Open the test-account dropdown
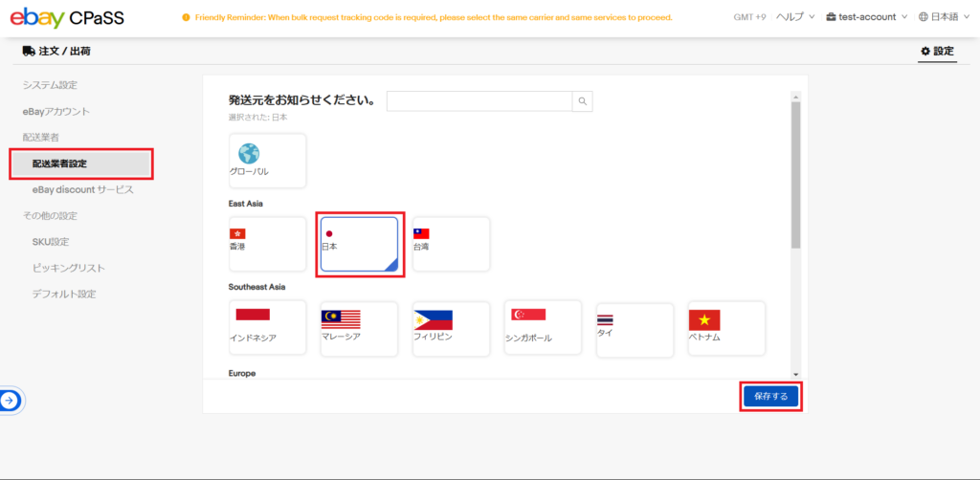Viewport: 980px width, 480px height. [x=866, y=17]
